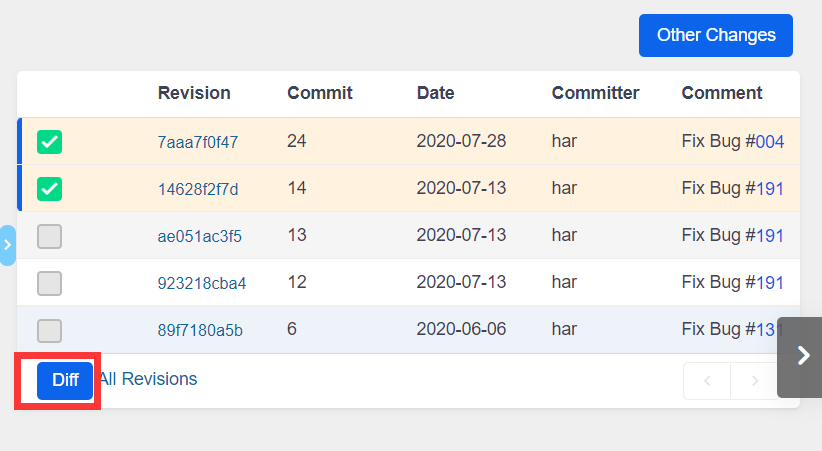Open bug #004 link in first row
This screenshot has width=822, height=451.
tap(769, 142)
